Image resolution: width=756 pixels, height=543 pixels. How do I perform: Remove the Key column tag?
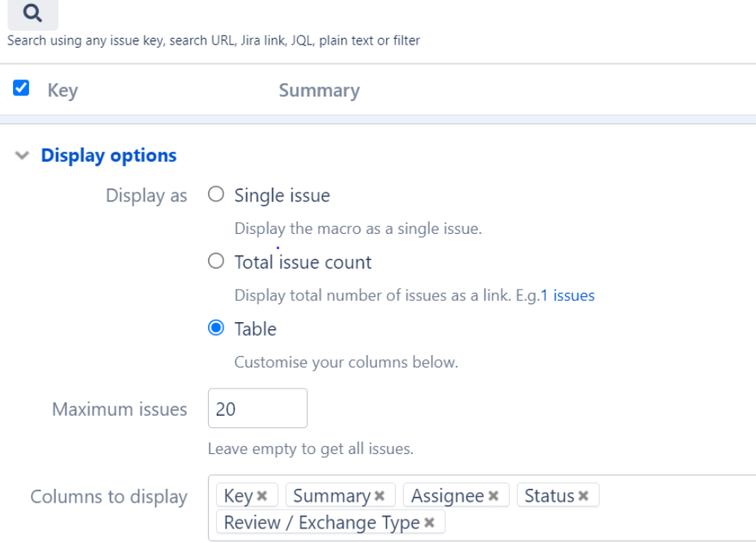coord(261,496)
